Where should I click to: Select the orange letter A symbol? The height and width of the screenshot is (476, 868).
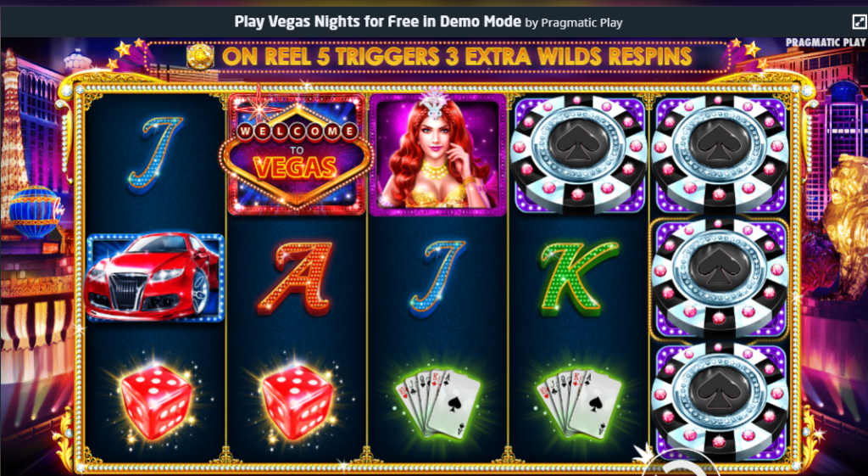(296, 278)
